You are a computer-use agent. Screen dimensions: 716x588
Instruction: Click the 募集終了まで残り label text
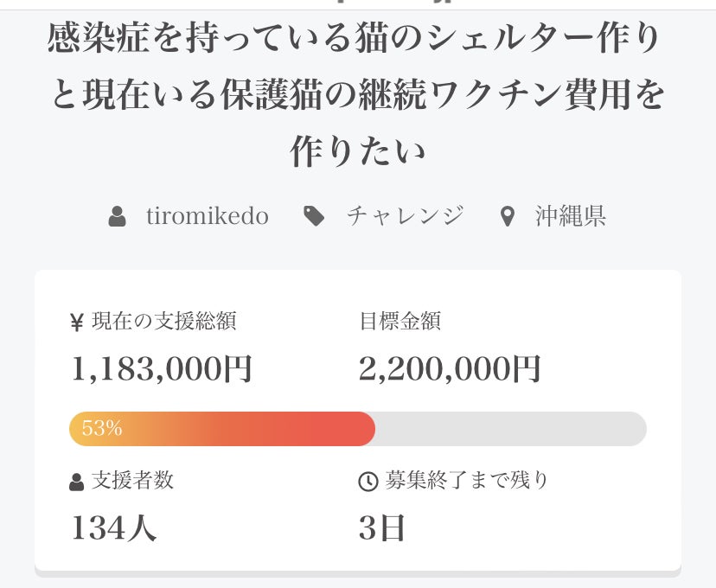point(467,481)
